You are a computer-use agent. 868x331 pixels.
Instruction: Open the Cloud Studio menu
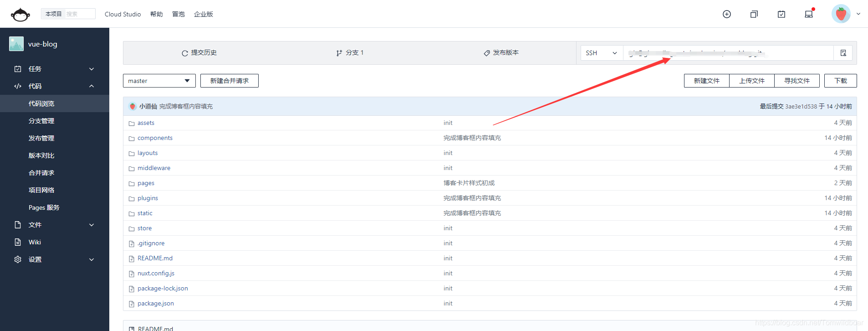(123, 14)
